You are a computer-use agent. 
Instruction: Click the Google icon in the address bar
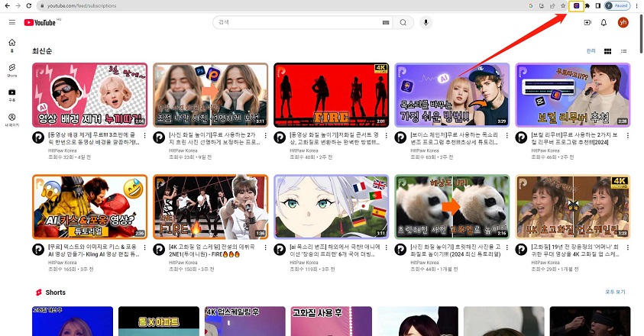531,6
